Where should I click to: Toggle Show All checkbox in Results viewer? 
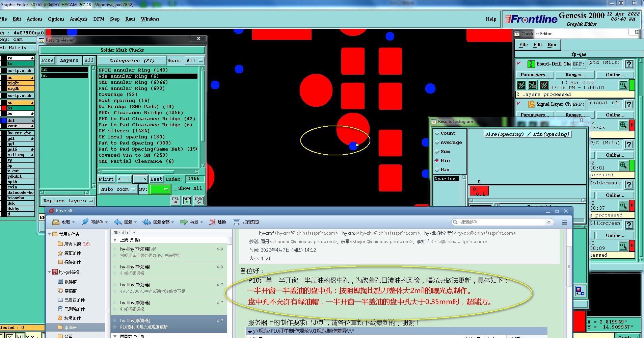(175, 188)
